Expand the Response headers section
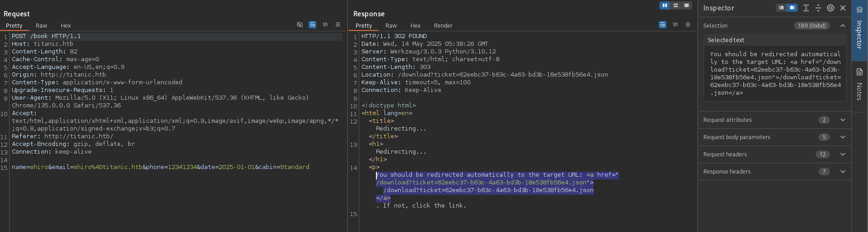Viewport: 868px width, 232px height. click(843, 172)
